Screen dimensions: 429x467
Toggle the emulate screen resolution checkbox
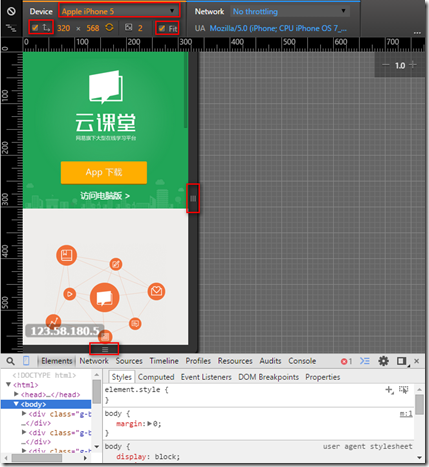pyautogui.click(x=35, y=28)
